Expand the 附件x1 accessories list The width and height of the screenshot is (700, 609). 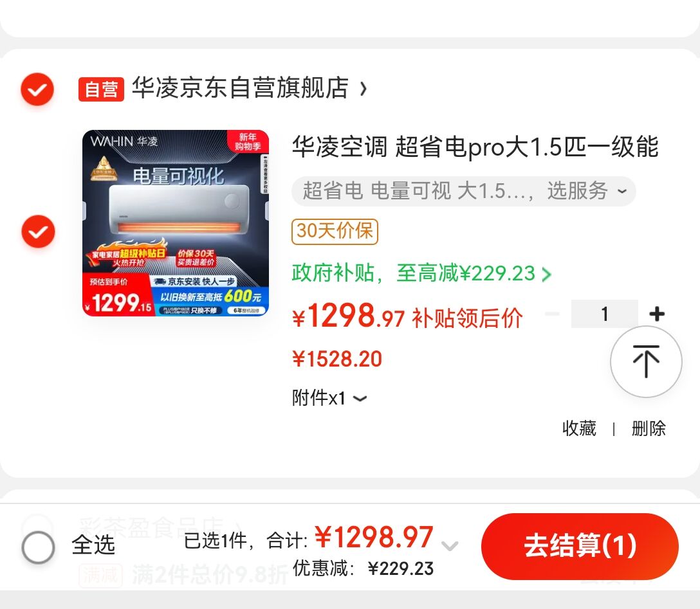[x=329, y=398]
